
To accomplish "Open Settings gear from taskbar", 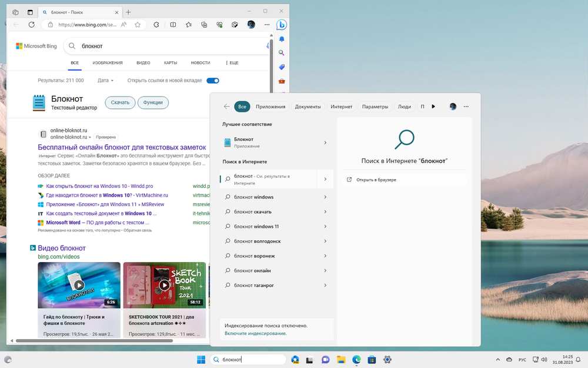I will (387, 360).
